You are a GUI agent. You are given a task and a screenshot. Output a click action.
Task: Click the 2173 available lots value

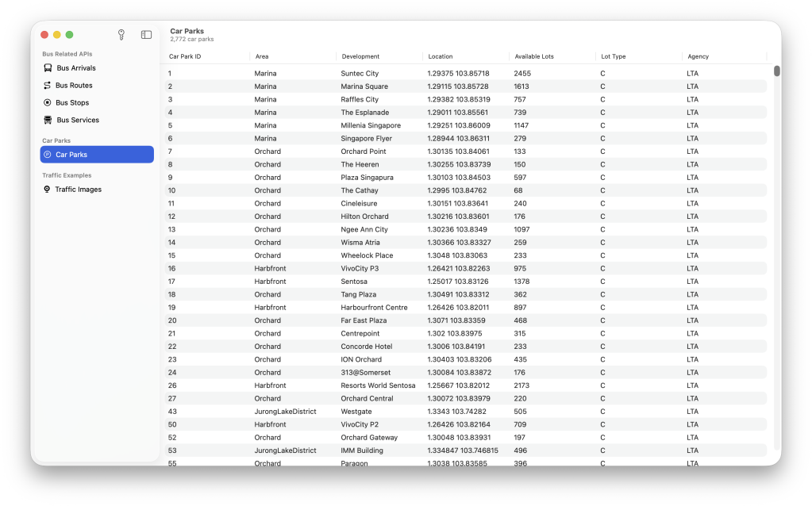(x=521, y=385)
